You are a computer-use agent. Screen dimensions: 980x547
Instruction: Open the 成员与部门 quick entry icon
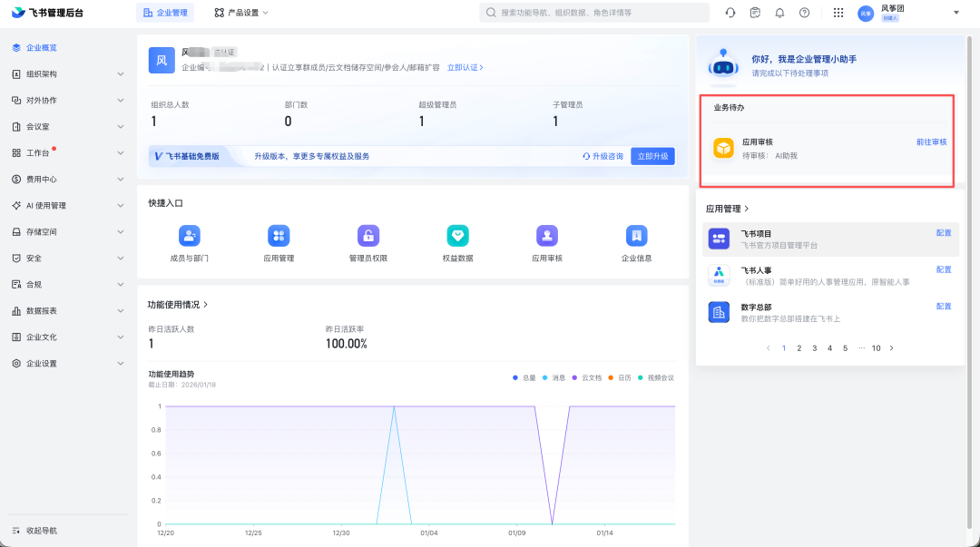(189, 236)
